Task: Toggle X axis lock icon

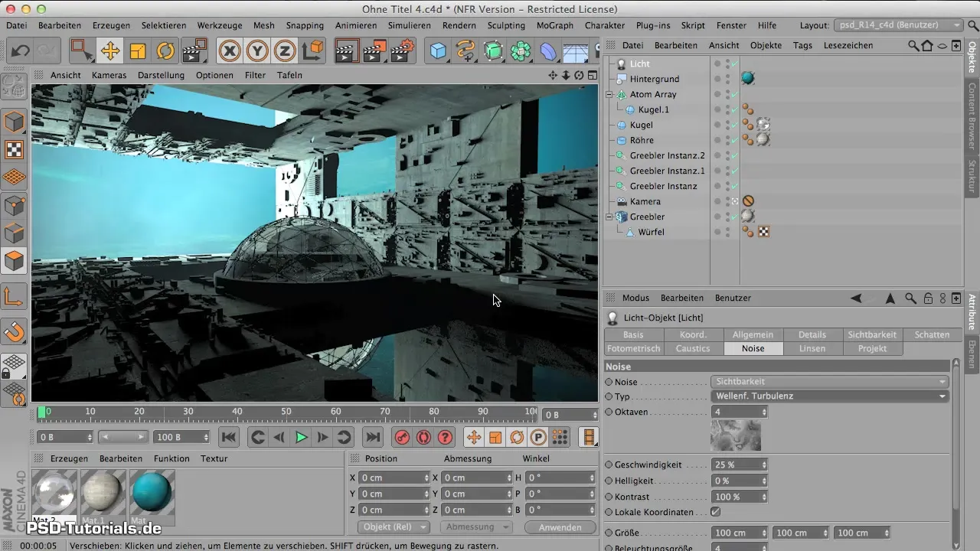Action: coord(230,51)
